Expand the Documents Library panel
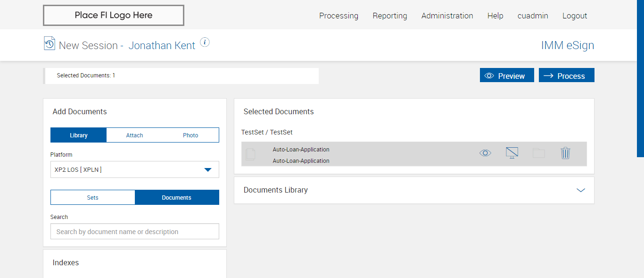 coord(580,190)
